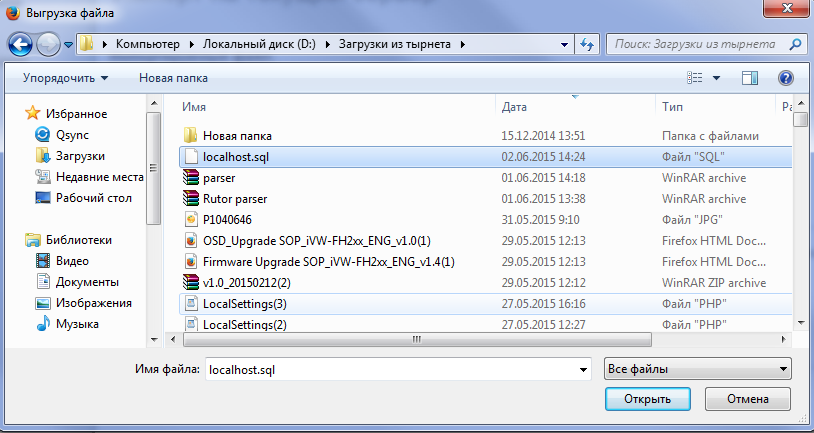The height and width of the screenshot is (433, 814).
Task: Click the Локальный диск (D:) breadcrumb
Action: pyautogui.click(x=259, y=44)
